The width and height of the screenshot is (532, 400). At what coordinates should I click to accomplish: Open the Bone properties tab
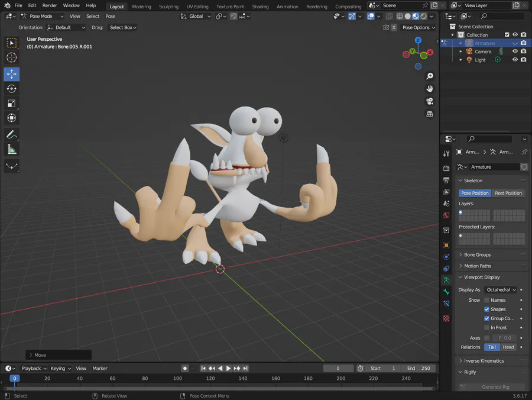coord(446,292)
